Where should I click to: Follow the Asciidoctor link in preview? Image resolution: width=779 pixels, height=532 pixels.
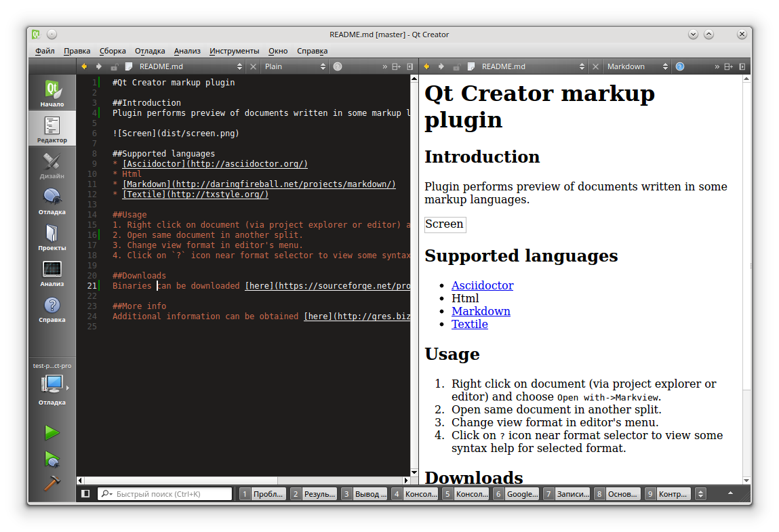(483, 285)
